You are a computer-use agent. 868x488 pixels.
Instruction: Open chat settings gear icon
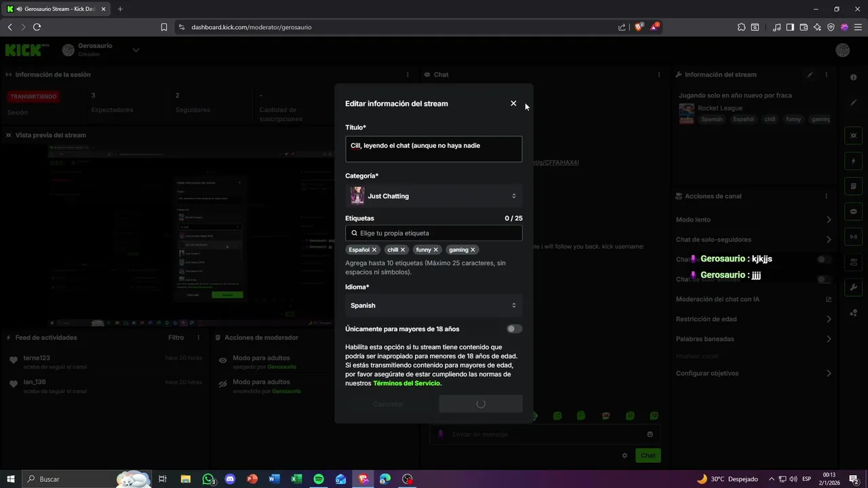point(625,455)
